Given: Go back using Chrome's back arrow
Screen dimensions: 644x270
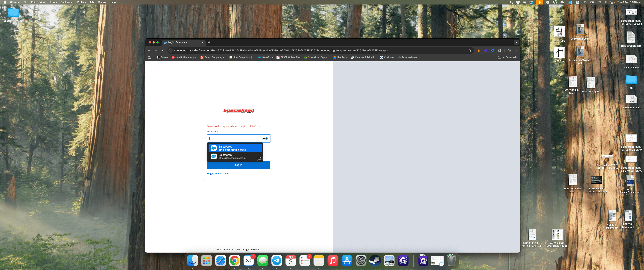Looking at the screenshot, I should [149, 50].
